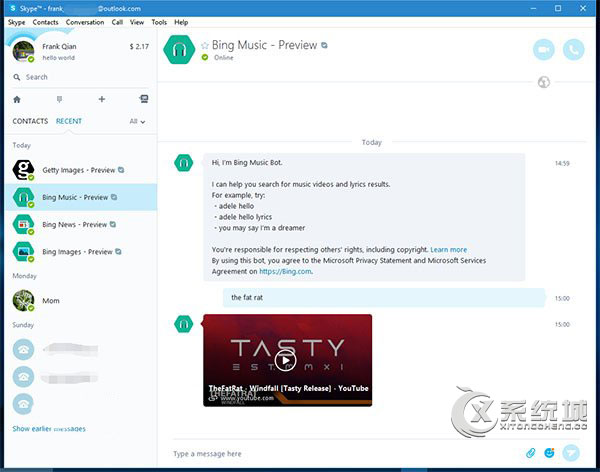Viewport: 600px width, 472px height.
Task: Open the Help menu
Action: click(x=181, y=22)
